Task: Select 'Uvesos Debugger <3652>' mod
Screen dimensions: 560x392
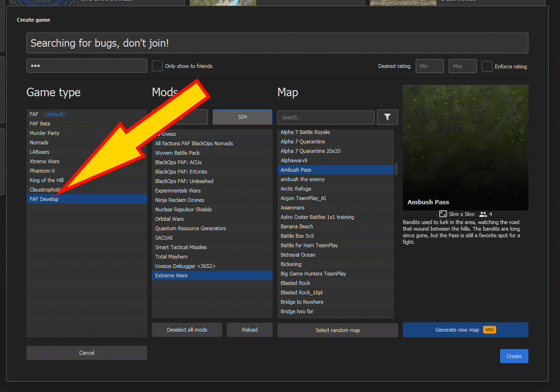Action: (212, 267)
